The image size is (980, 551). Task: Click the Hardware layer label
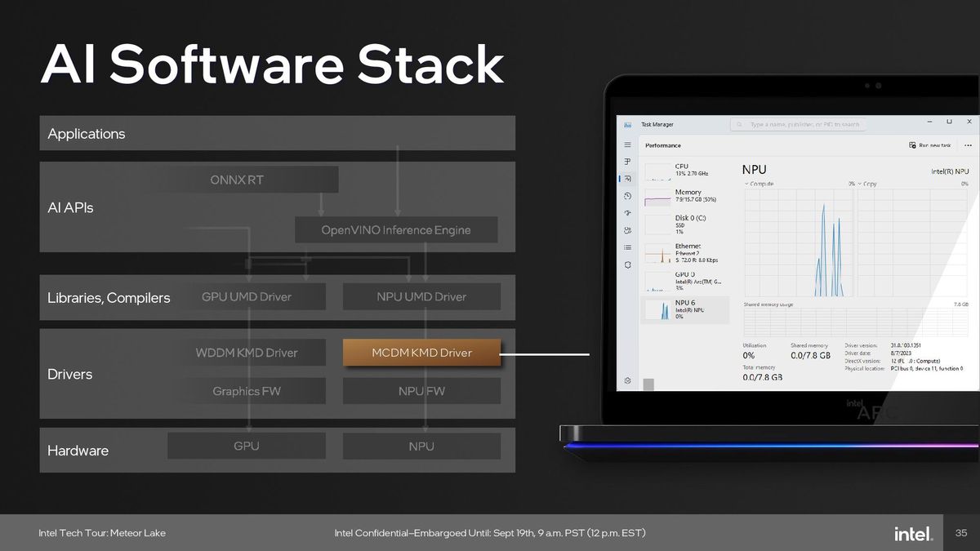pyautogui.click(x=78, y=450)
